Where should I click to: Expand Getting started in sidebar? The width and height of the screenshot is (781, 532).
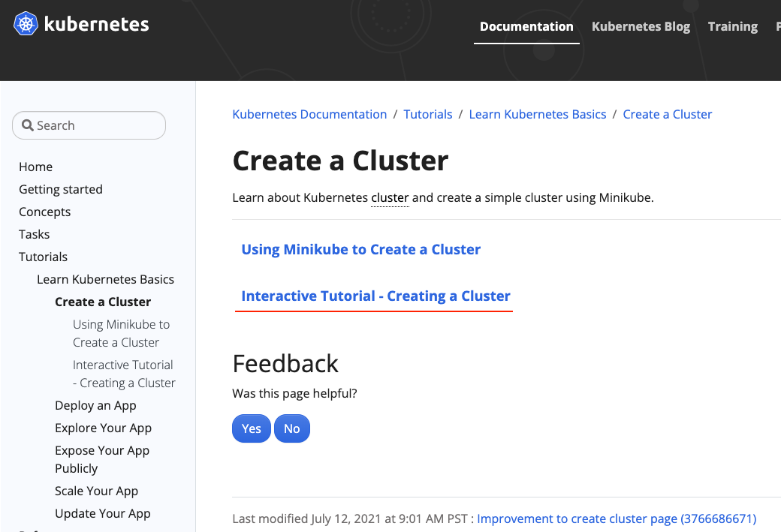pos(60,189)
